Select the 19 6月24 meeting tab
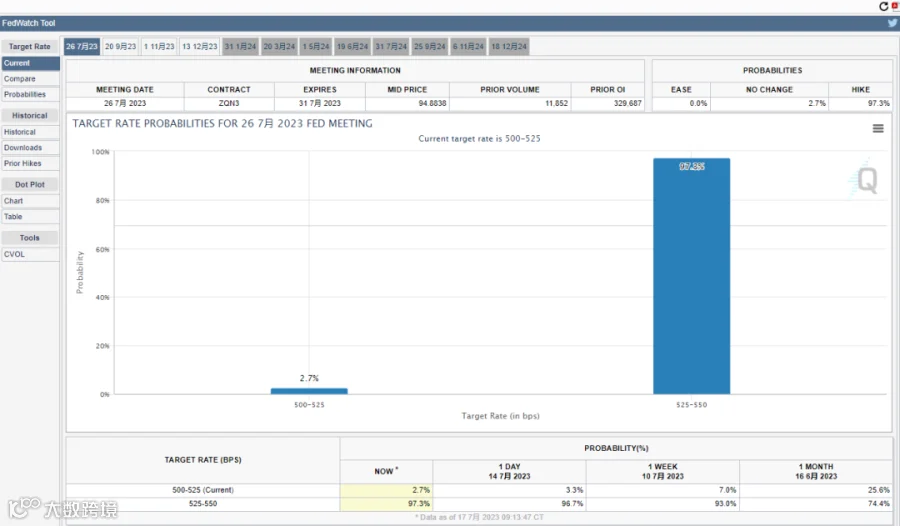 pyautogui.click(x=352, y=47)
